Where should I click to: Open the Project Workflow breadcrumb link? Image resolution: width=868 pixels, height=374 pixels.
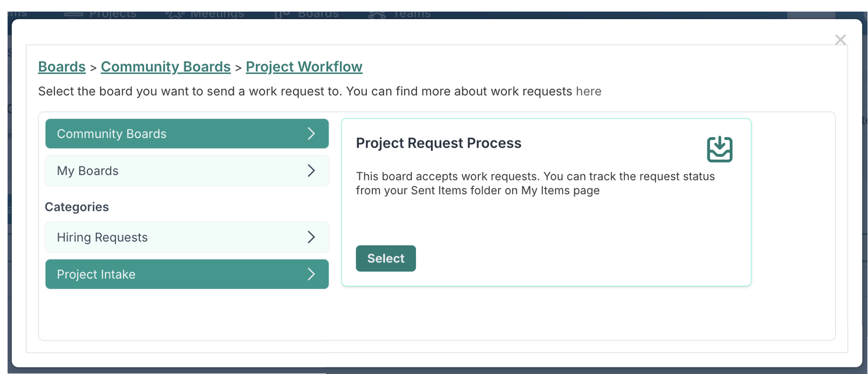[x=304, y=67]
